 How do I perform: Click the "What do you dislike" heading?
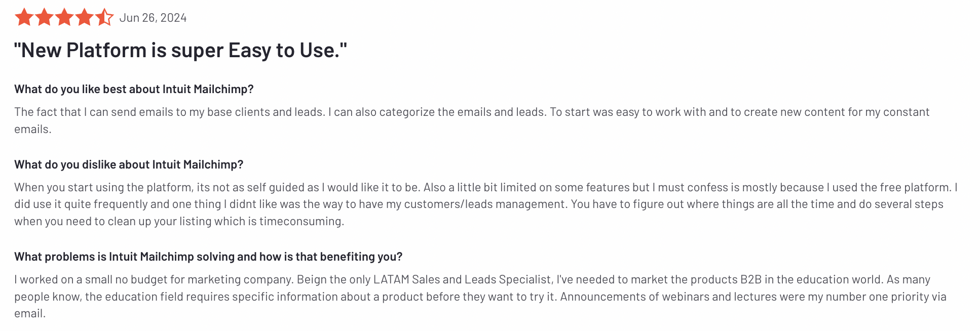click(129, 164)
